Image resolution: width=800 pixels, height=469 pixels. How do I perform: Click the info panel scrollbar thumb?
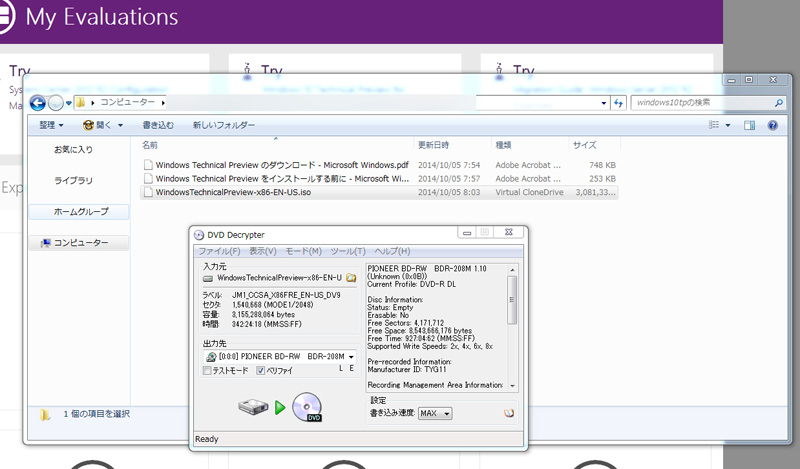(x=512, y=300)
